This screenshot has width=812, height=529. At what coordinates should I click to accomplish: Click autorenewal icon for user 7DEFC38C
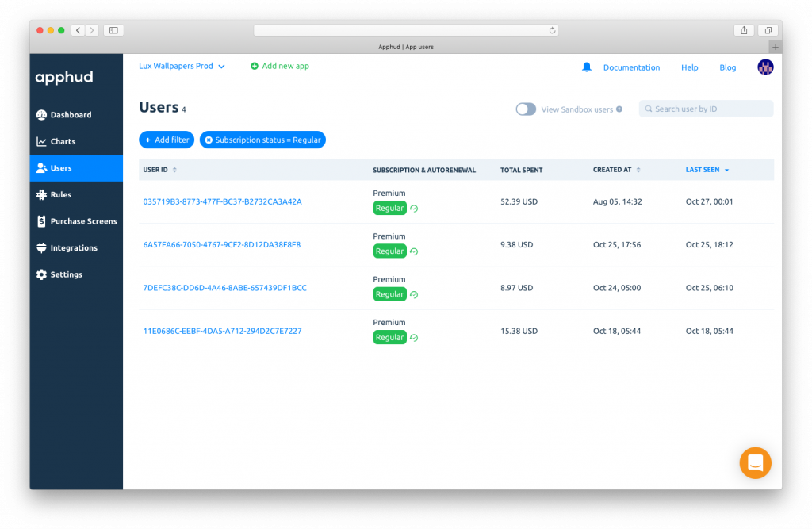(414, 294)
